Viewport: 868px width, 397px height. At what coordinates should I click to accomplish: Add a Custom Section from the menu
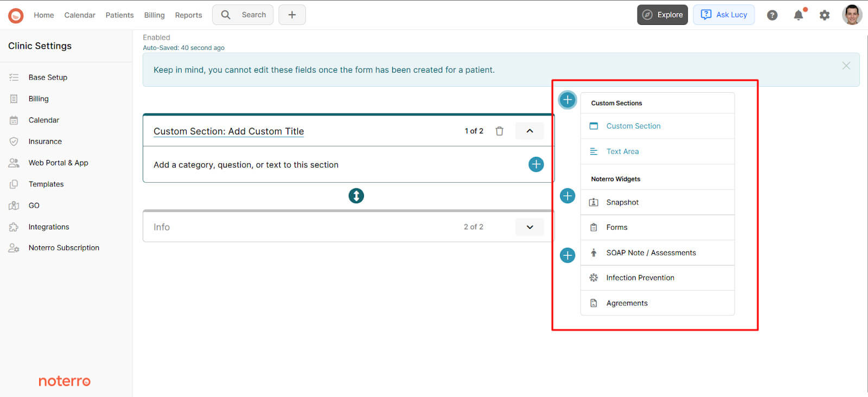tap(658, 126)
